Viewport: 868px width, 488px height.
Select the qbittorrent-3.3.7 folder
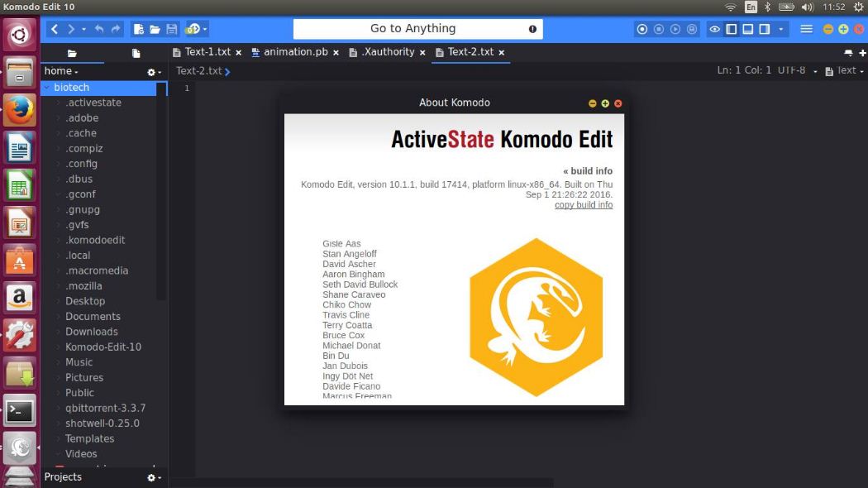pos(106,409)
